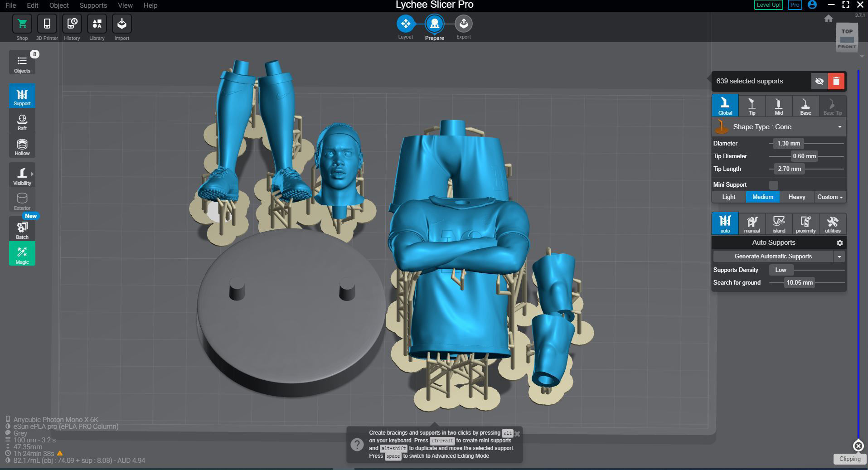868x470 pixels.
Task: Open the File menu
Action: click(10, 5)
